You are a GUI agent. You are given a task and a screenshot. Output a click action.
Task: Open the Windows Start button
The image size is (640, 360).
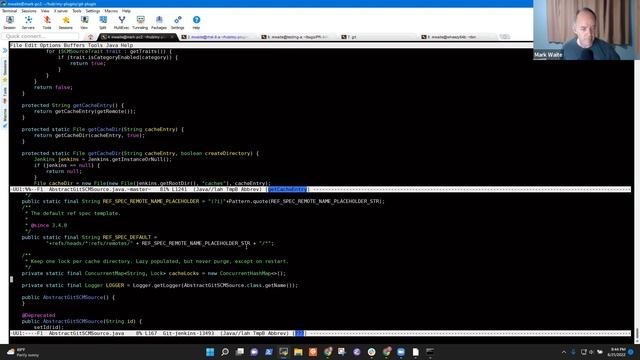[x=210, y=352]
